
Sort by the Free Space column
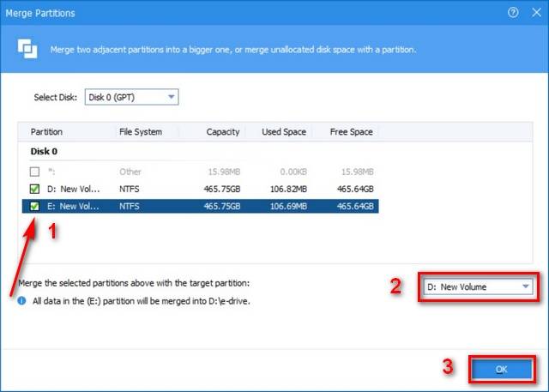[351, 132]
